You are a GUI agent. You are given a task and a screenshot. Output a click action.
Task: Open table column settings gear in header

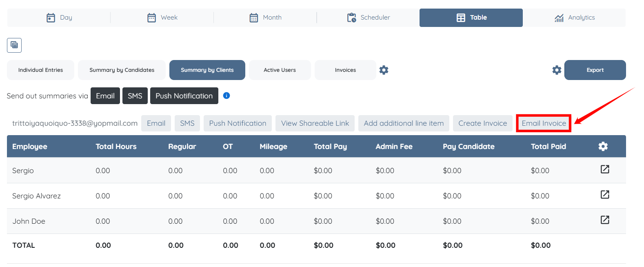603,146
